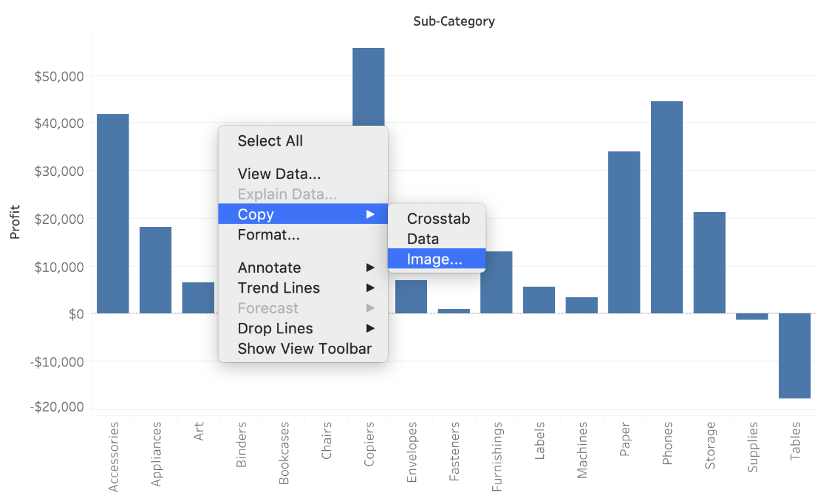The image size is (832, 504).
Task: Expand the Annotate submenu arrow
Action: [370, 268]
